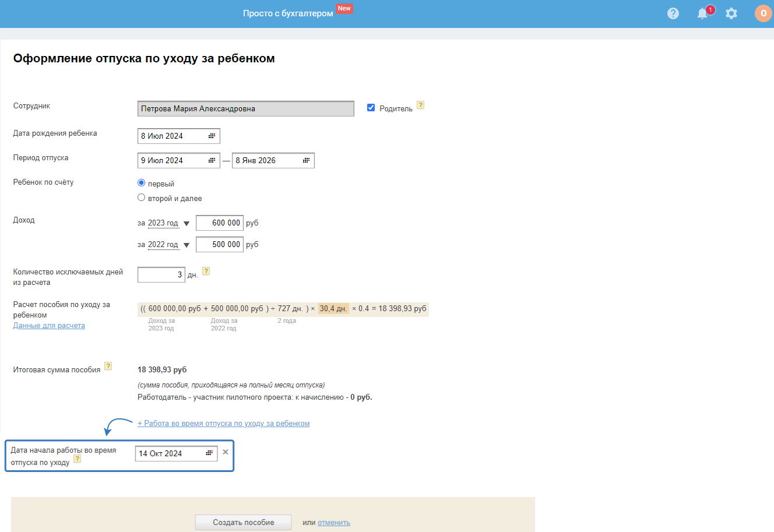Show the help hint beside Родитель

point(420,105)
